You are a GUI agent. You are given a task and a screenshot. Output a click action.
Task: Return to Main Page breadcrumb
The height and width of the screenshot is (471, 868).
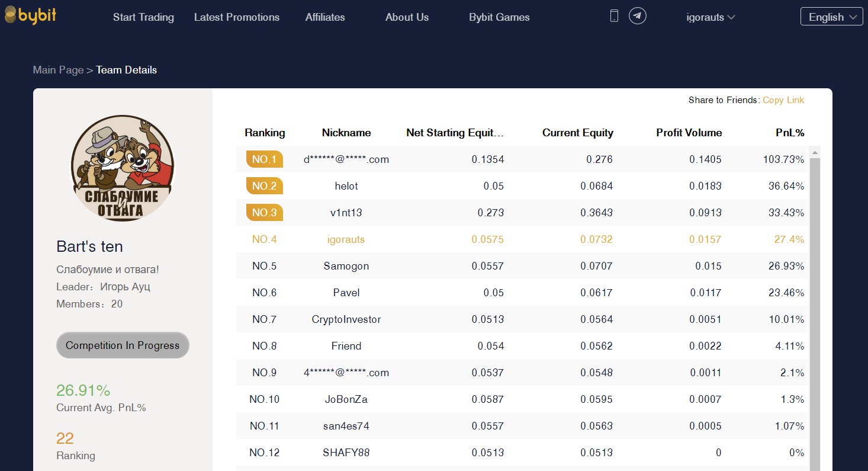58,70
